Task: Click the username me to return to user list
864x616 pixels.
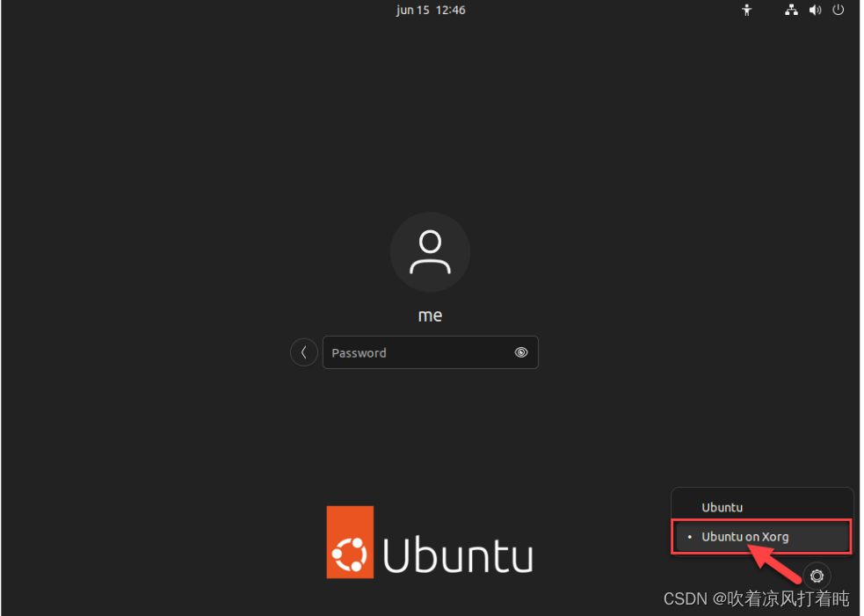Action: click(430, 315)
